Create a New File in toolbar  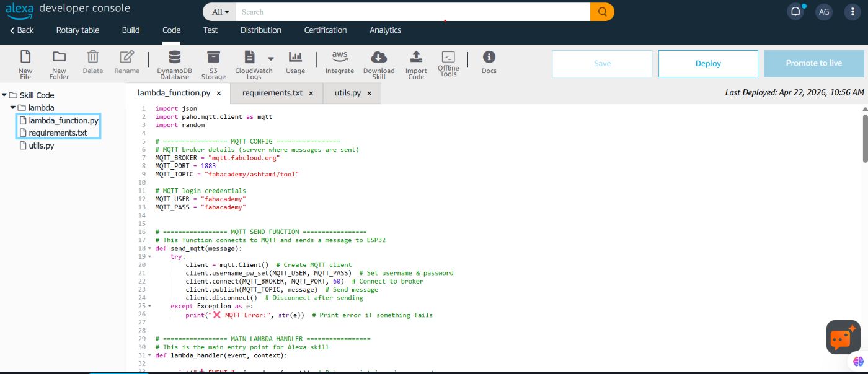25,64
